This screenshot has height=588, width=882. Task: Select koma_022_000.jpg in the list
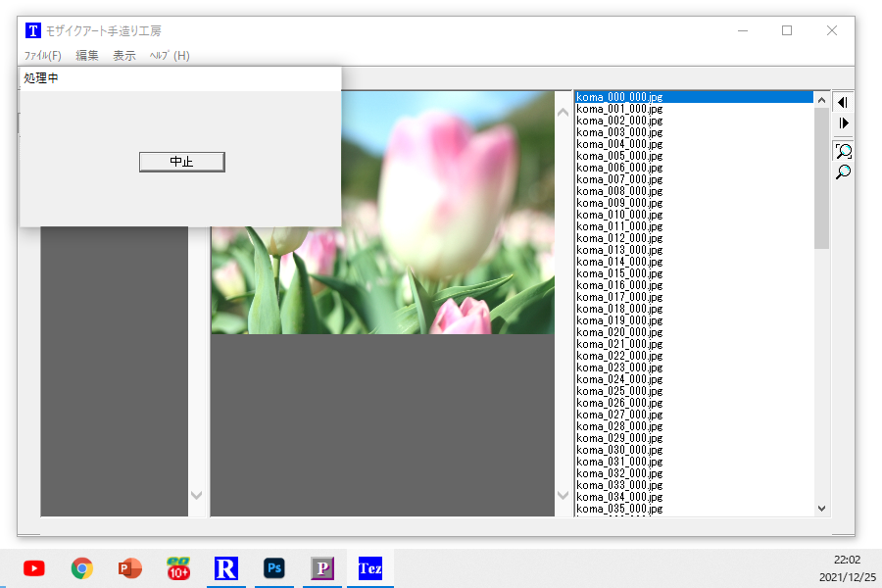[694, 356]
